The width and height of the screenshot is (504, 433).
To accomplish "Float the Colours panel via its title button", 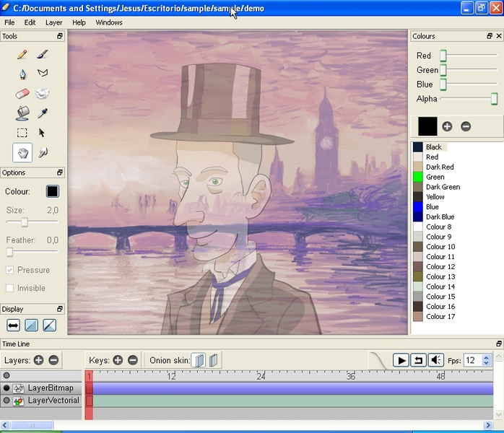I will click(490, 36).
